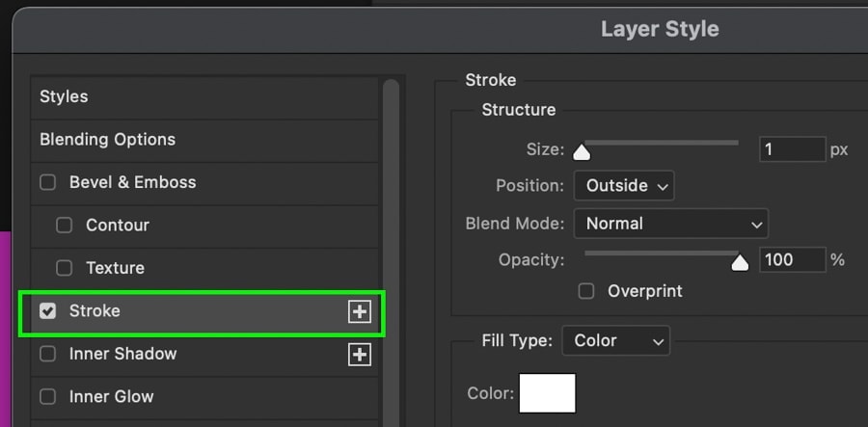Open the Fill Type dropdown set to Color
This screenshot has height=427, width=868.
click(x=615, y=340)
